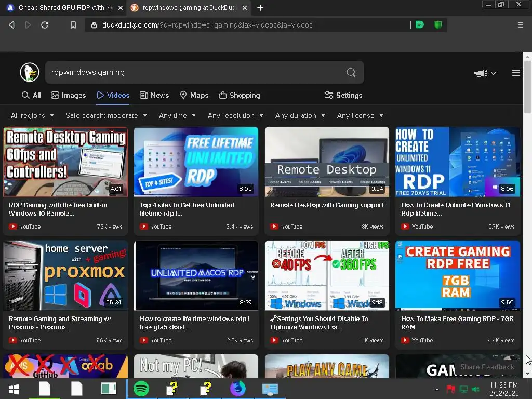Image resolution: width=532 pixels, height=399 pixels.
Task: Click title How To Make Free Gaming RDP - 7GB RAM
Action: pyautogui.click(x=457, y=323)
